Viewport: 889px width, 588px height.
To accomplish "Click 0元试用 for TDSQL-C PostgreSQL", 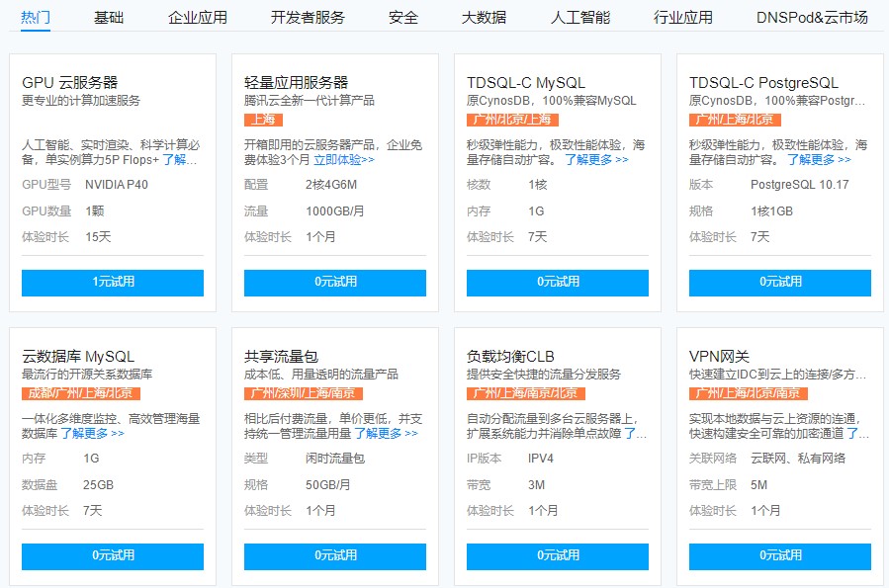I will (780, 282).
